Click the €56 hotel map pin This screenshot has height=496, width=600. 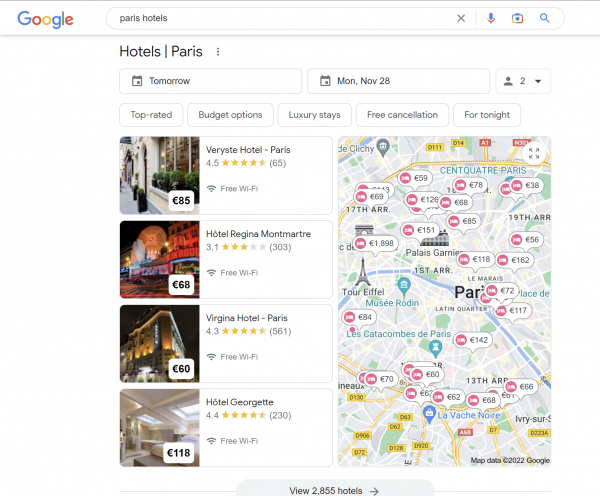(x=526, y=240)
